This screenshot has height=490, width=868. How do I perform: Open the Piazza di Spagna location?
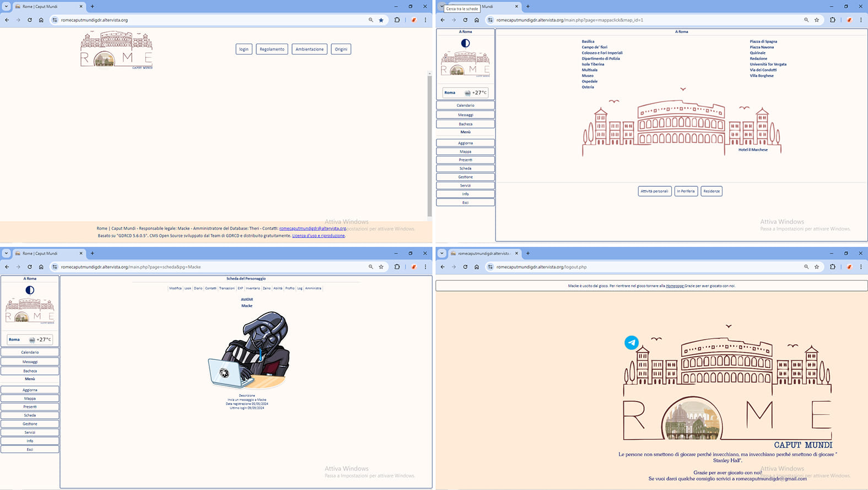pos(763,41)
